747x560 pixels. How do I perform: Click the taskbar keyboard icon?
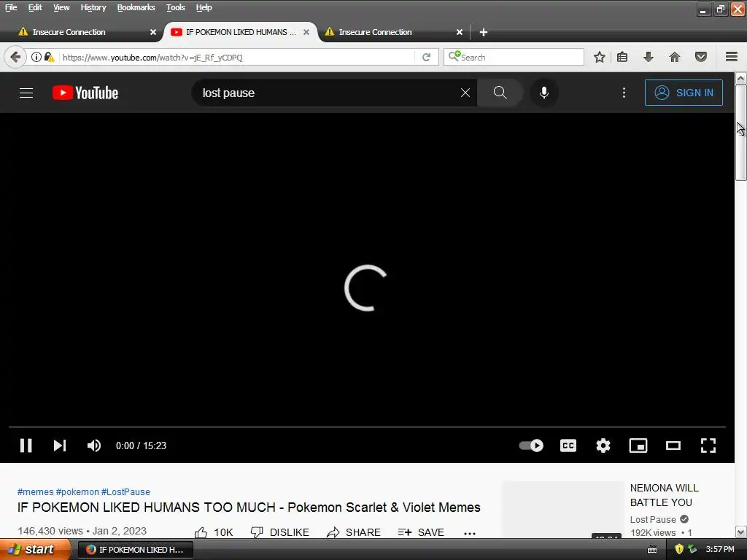(652, 550)
